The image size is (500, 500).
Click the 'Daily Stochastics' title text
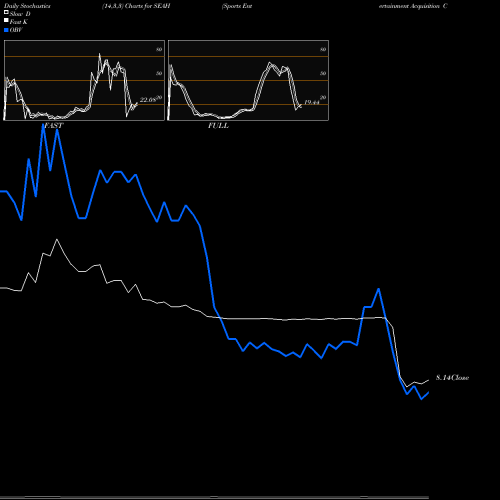click(x=27, y=6)
